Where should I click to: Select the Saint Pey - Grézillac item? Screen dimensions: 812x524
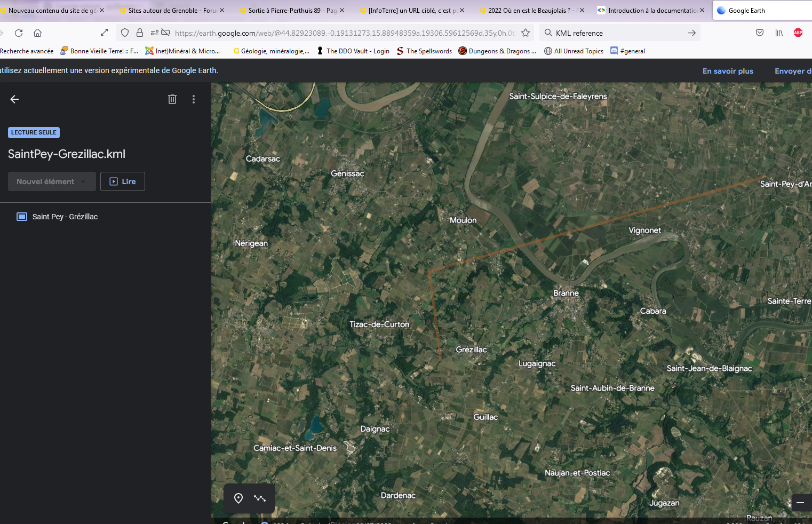point(65,217)
